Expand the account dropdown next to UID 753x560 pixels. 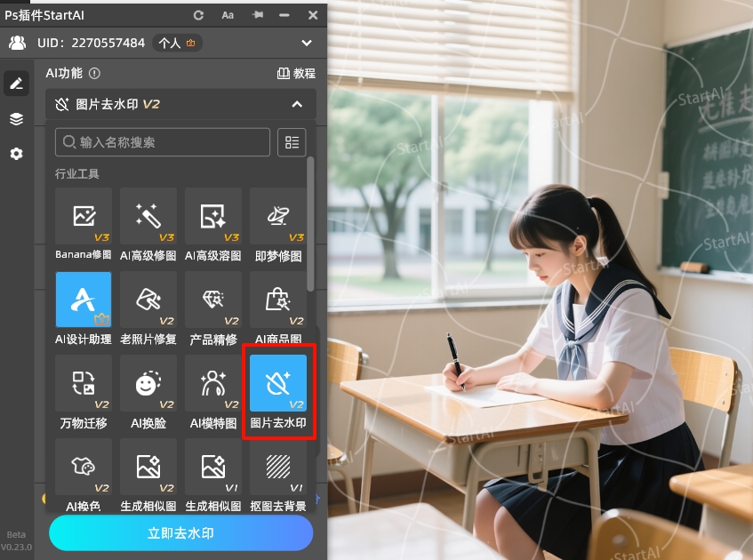tap(306, 43)
